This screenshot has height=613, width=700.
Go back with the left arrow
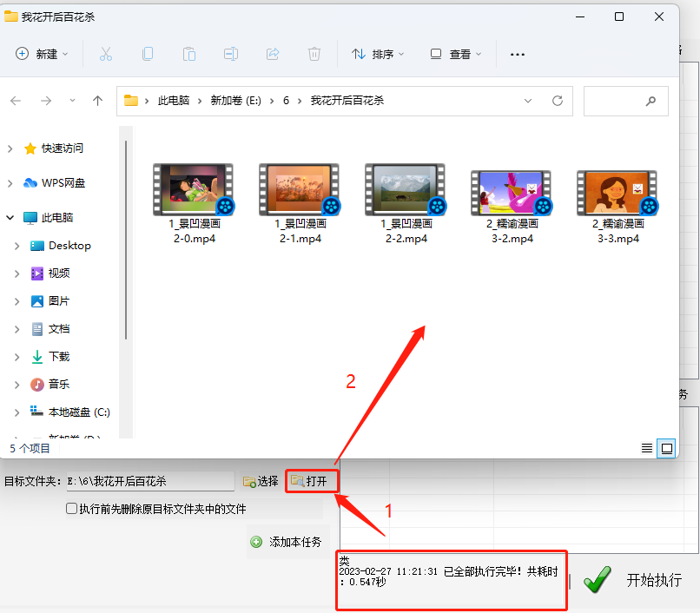click(16, 101)
